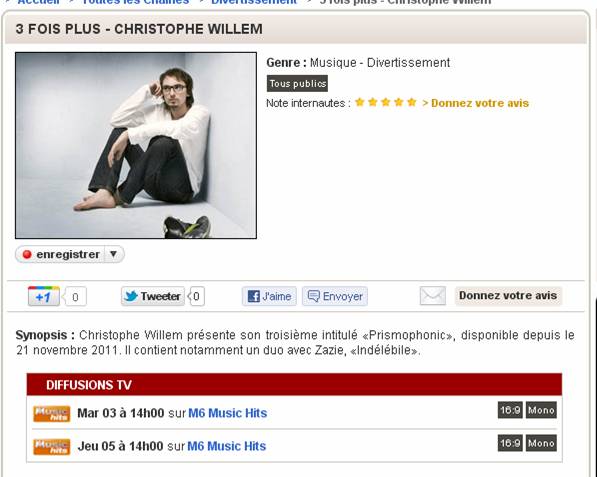Click the Google +1 button

44,296
